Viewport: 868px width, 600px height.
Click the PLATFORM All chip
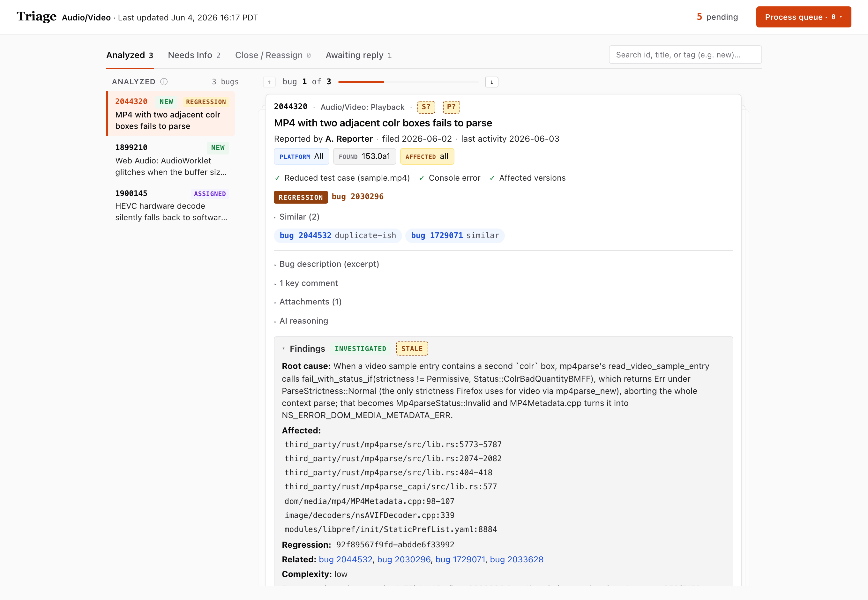coord(302,156)
